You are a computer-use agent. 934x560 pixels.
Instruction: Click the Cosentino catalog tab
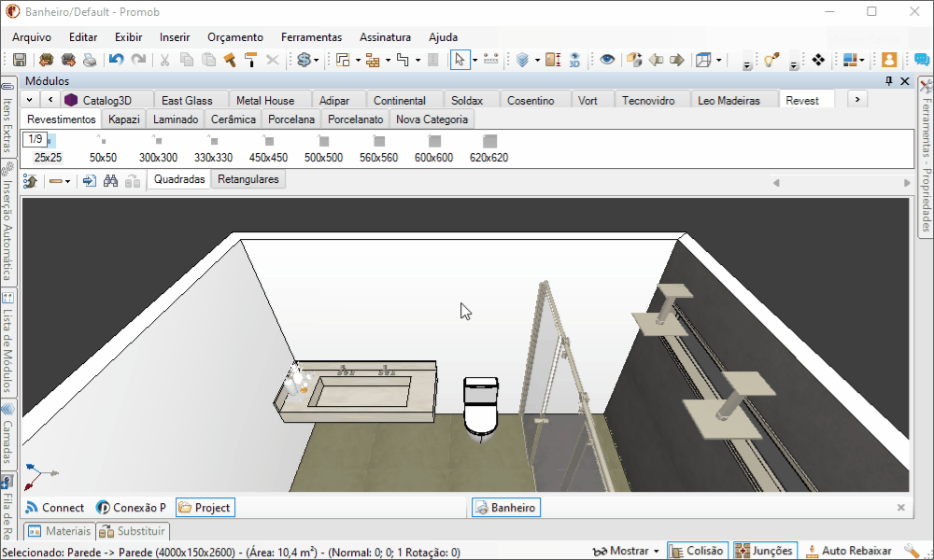point(531,101)
